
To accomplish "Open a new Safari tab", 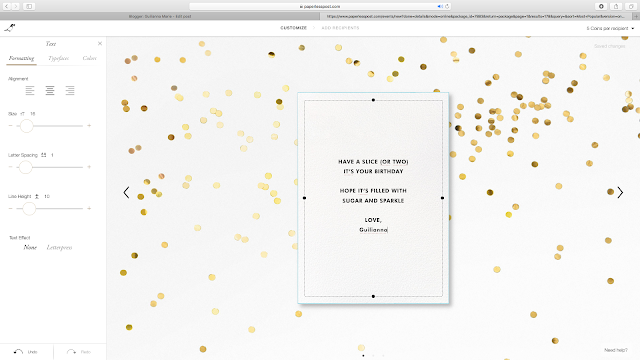I will pos(636,16).
